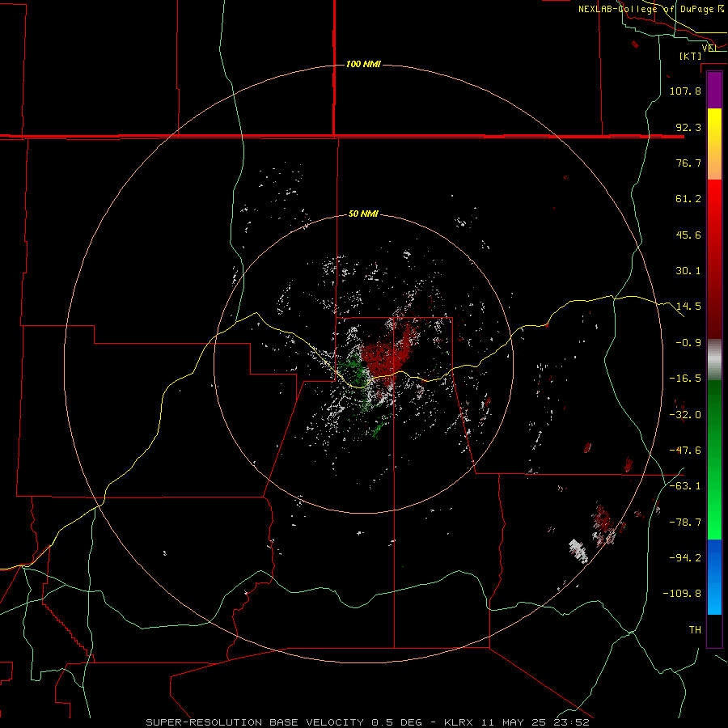728x728 pixels.
Task: Click the 23:52 timestamp in the bottom caption
Action: pyautogui.click(x=572, y=722)
